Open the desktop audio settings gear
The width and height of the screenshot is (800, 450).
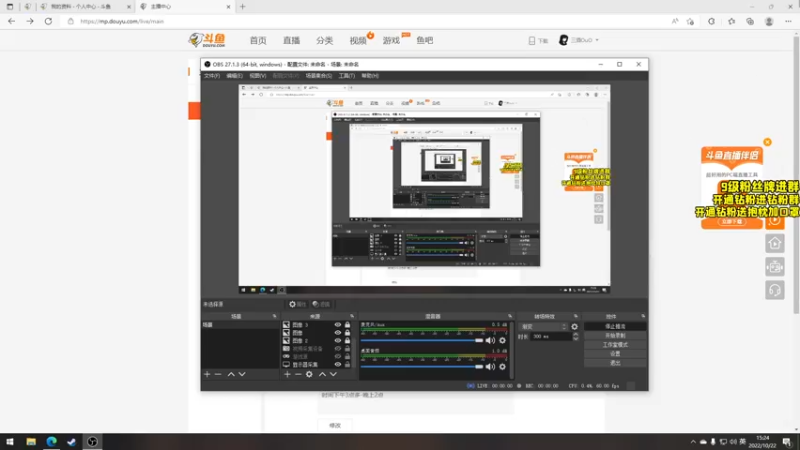coord(503,366)
